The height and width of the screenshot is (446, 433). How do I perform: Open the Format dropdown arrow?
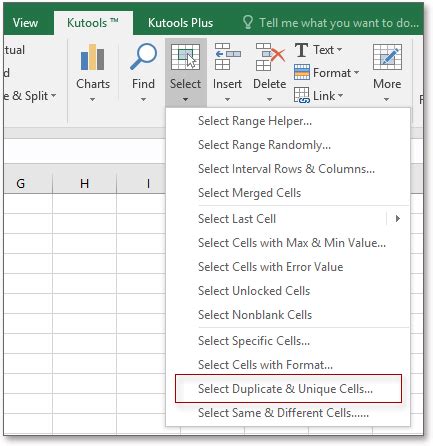[x=356, y=72]
